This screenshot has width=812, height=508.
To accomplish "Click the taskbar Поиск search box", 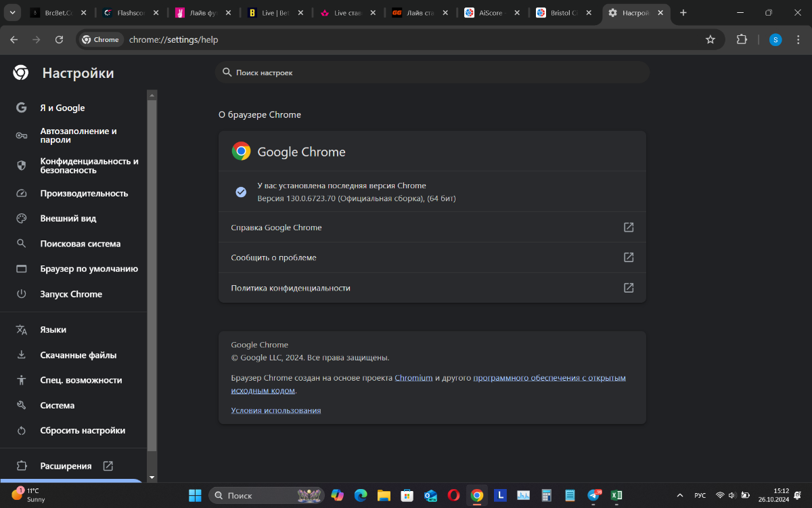I will point(265,495).
